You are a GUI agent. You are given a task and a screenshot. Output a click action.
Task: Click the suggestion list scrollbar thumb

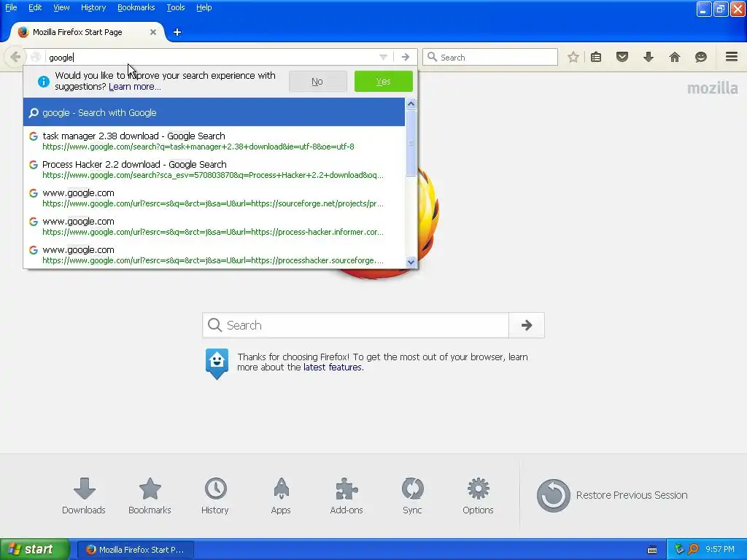[x=411, y=143]
